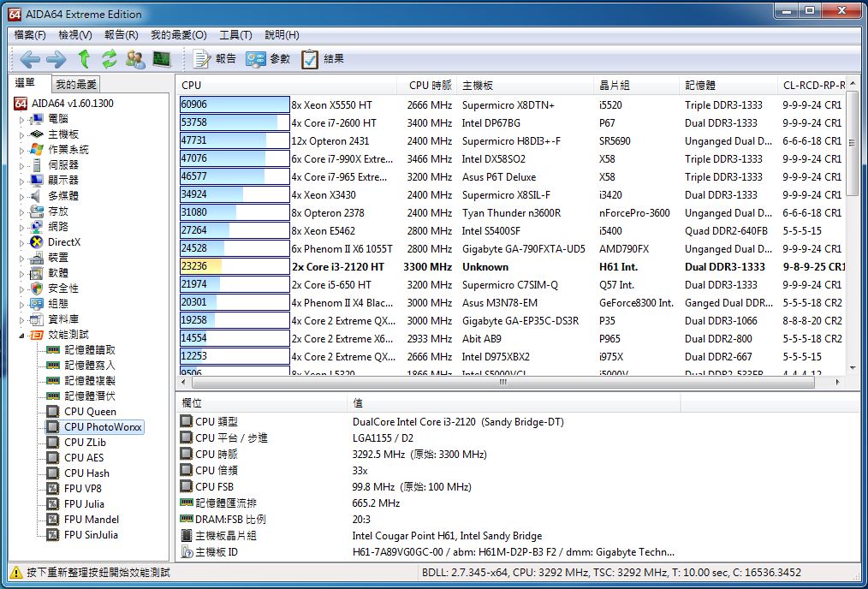Open the 我的最愛(O) menu
This screenshot has width=868, height=589.
pyautogui.click(x=179, y=35)
